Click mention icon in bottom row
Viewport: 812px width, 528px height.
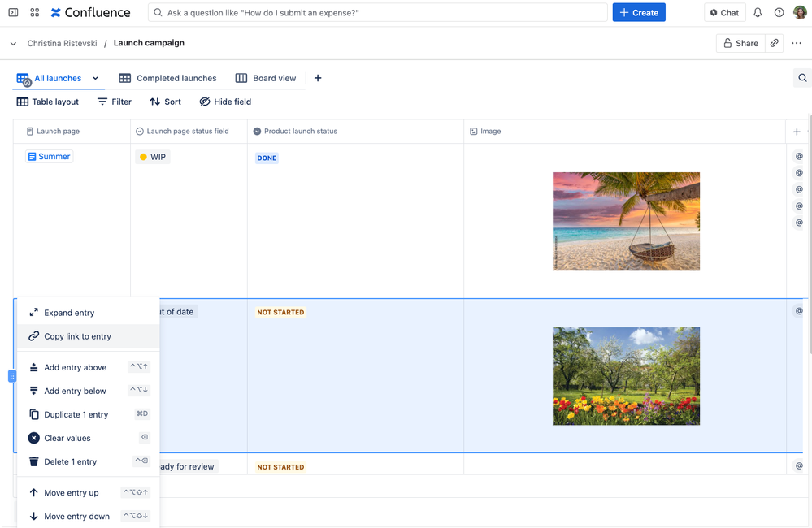799,466
